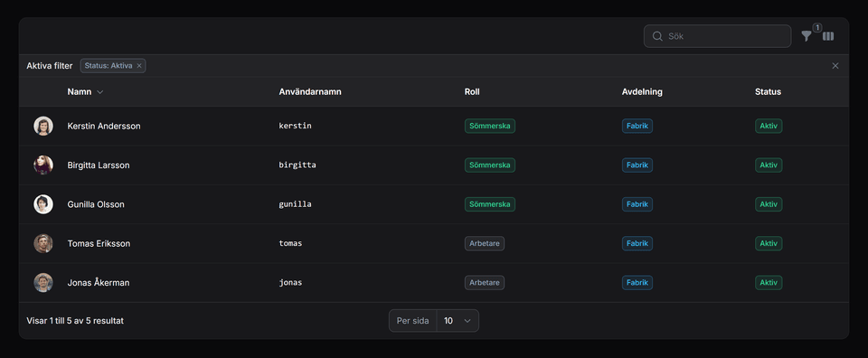Image resolution: width=868 pixels, height=358 pixels.
Task: Click Arbetare badge for Tomas Eriksson
Action: pos(485,243)
